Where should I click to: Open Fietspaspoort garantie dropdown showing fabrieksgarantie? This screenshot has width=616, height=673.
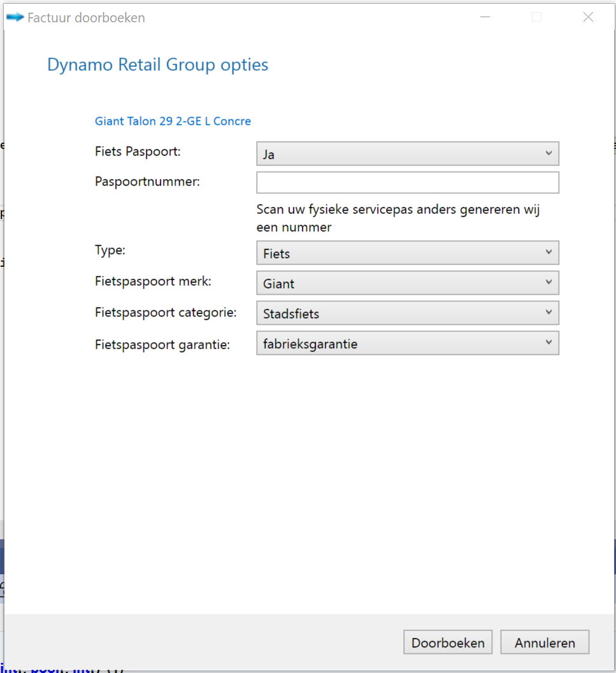coord(408,343)
